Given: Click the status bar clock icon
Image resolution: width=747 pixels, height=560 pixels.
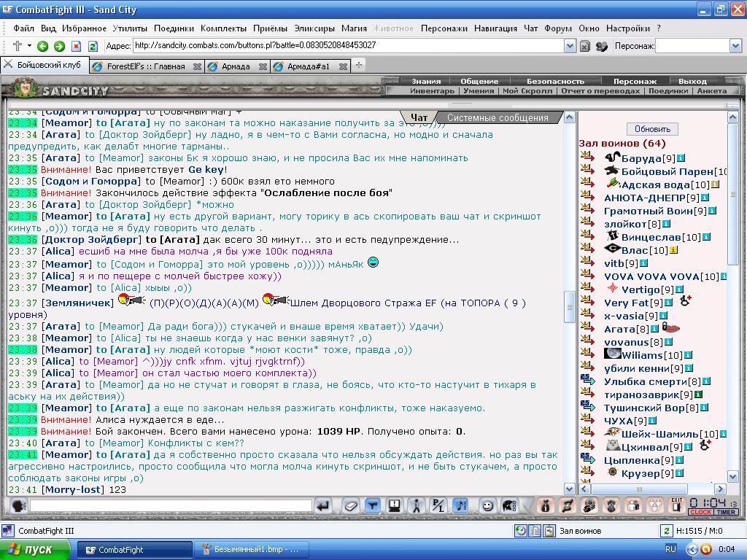Looking at the screenshot, I should click(x=521, y=531).
